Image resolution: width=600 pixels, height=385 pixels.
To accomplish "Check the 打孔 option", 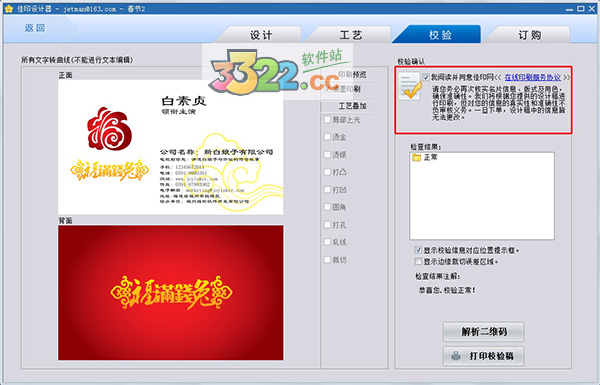I will tap(327, 225).
